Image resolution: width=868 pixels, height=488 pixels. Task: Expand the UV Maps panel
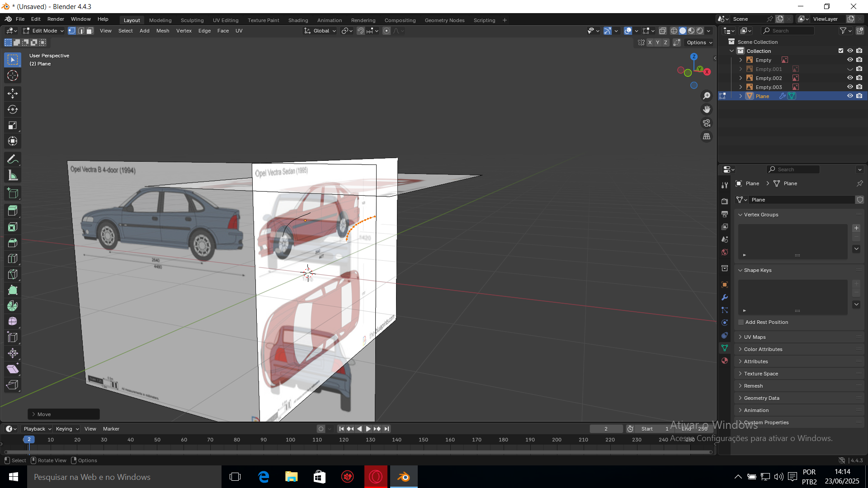click(x=755, y=337)
